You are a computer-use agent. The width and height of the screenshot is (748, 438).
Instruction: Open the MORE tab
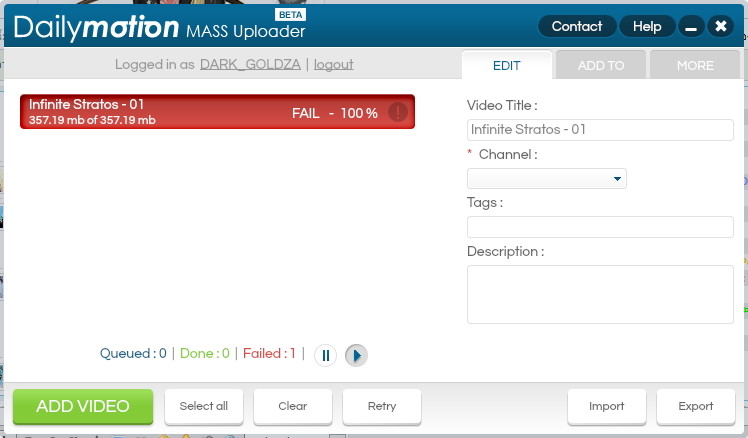(x=695, y=65)
